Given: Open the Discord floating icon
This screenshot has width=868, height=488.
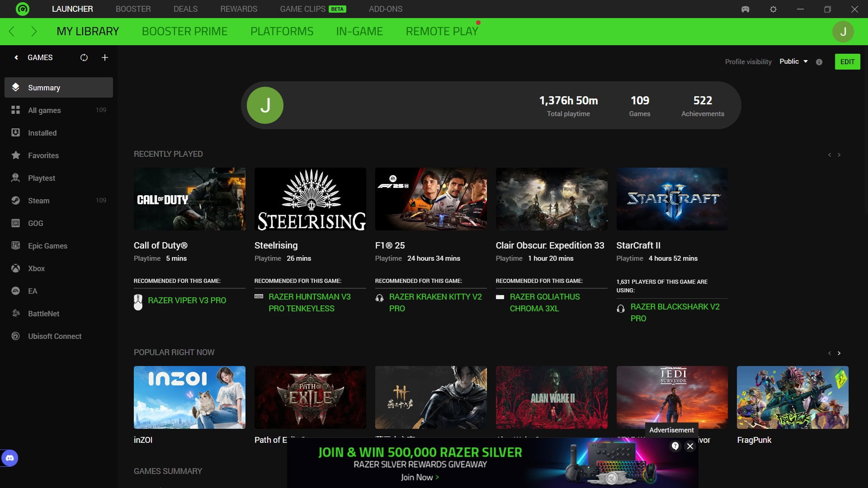Looking at the screenshot, I should tap(9, 458).
